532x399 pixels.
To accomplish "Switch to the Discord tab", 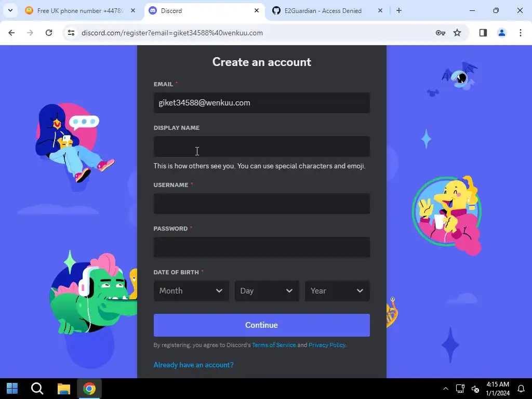I will [x=204, y=11].
